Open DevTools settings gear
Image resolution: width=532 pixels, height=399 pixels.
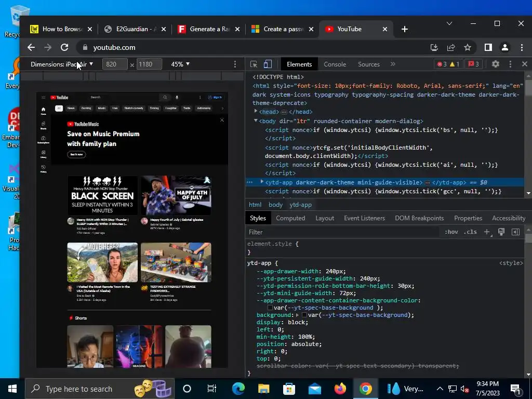click(495, 64)
